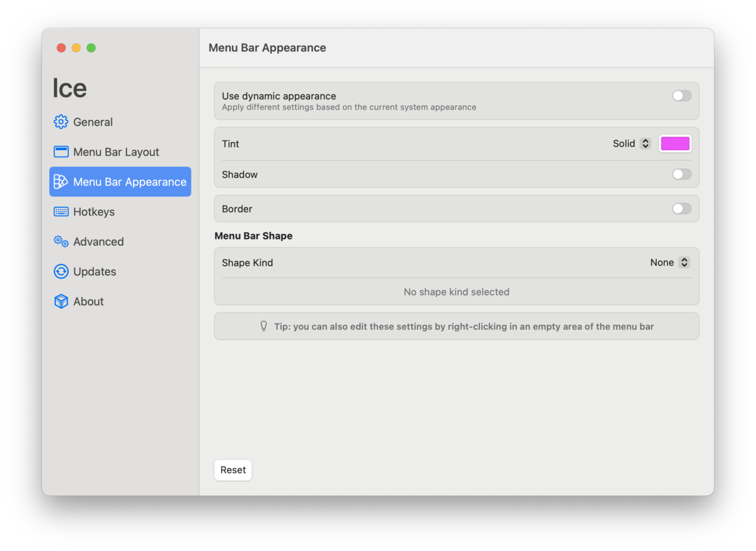Image resolution: width=756 pixels, height=551 pixels.
Task: Click the Menu Bar Appearance window title
Action: pyautogui.click(x=267, y=48)
